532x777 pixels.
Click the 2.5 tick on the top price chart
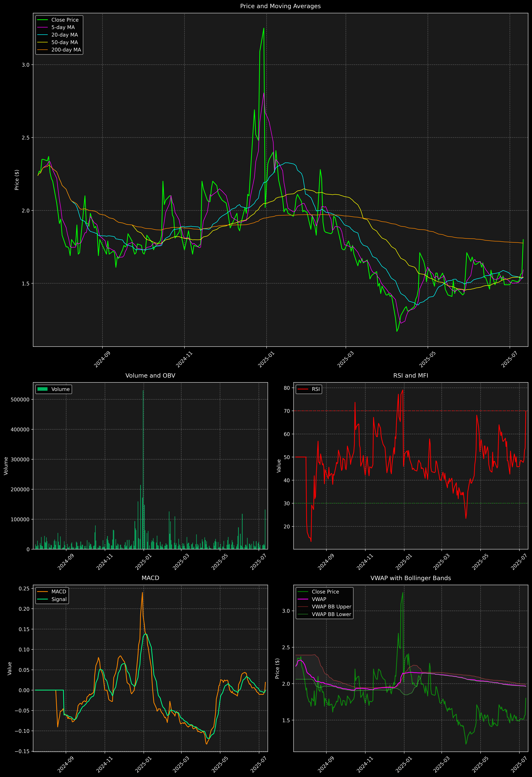point(26,138)
